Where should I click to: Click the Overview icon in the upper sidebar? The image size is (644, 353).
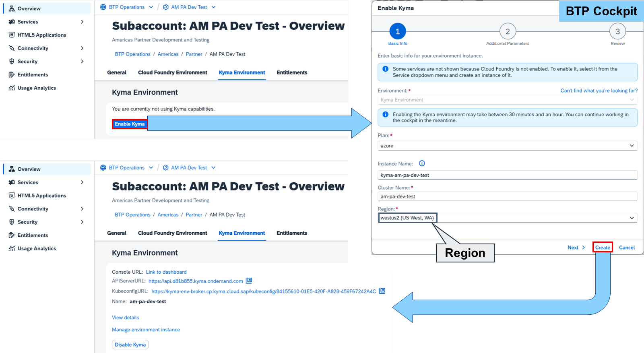(12, 8)
